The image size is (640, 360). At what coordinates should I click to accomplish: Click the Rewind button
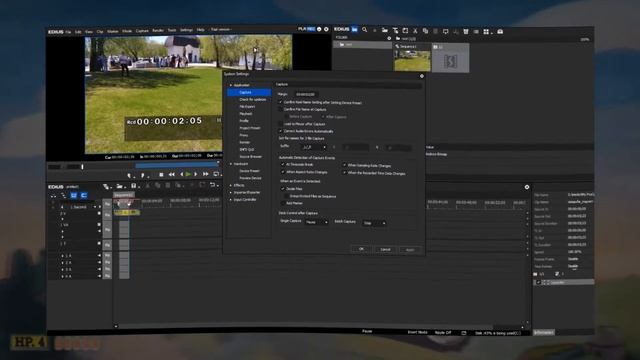click(x=172, y=175)
